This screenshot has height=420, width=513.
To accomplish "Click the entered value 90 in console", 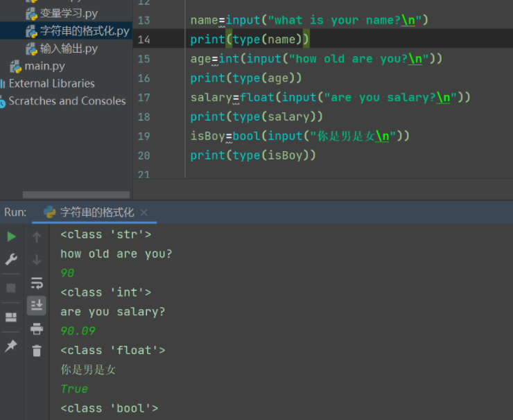I will 67,273.
